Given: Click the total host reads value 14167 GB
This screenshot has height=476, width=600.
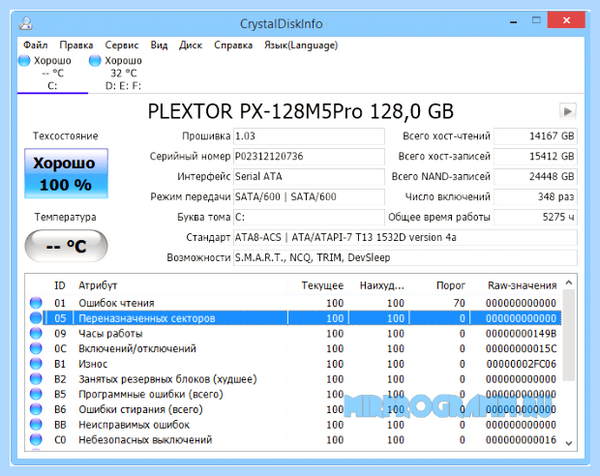Looking at the screenshot, I should pyautogui.click(x=535, y=136).
